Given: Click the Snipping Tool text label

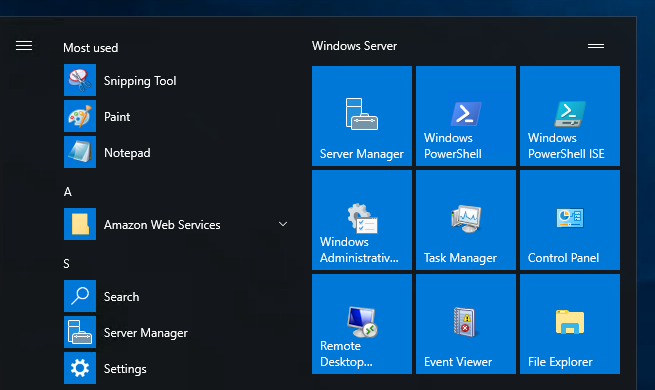Looking at the screenshot, I should pyautogui.click(x=140, y=81).
